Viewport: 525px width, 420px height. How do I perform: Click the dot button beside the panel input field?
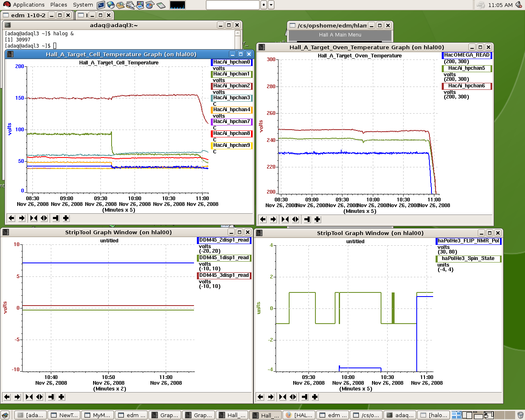click(x=264, y=5)
